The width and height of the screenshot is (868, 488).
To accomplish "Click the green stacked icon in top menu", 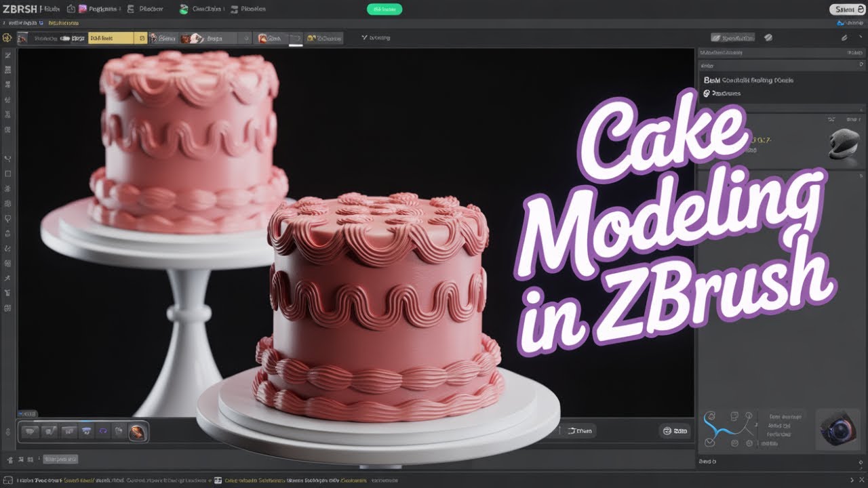I will [184, 9].
